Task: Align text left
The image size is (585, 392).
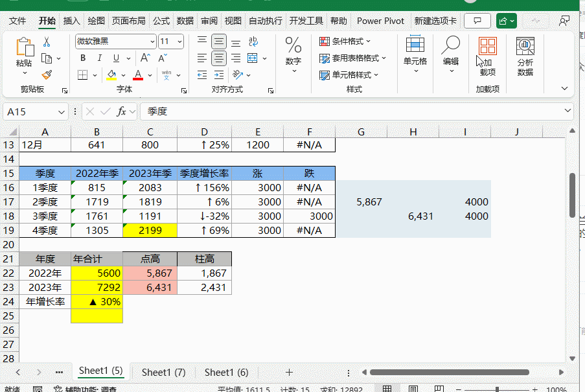Action: click(x=202, y=58)
